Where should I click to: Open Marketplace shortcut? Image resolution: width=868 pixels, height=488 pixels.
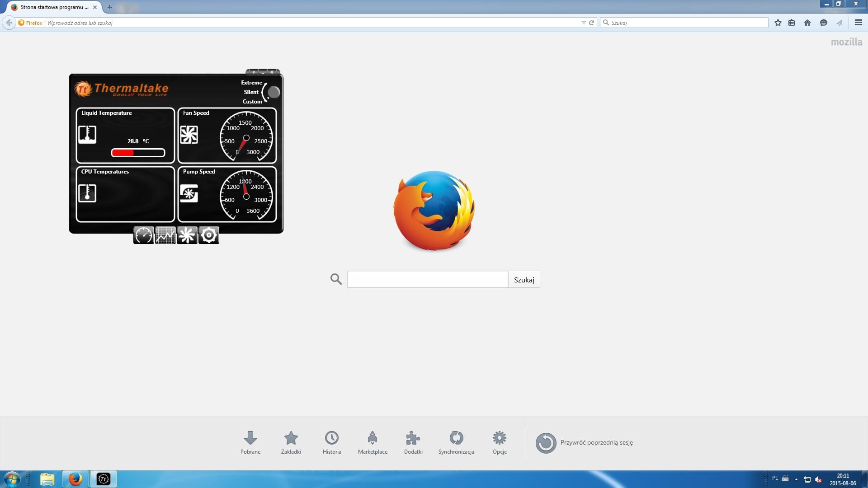(x=373, y=442)
